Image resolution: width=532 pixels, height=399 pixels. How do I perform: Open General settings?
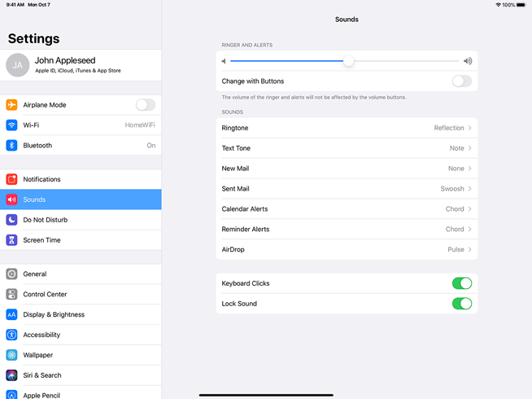click(x=81, y=274)
